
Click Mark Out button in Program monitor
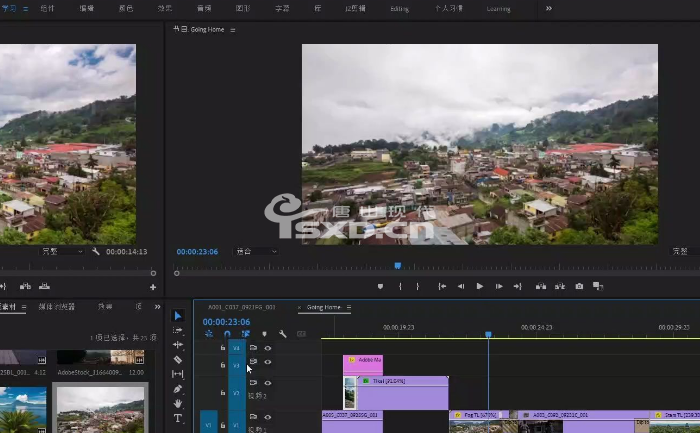pos(417,286)
